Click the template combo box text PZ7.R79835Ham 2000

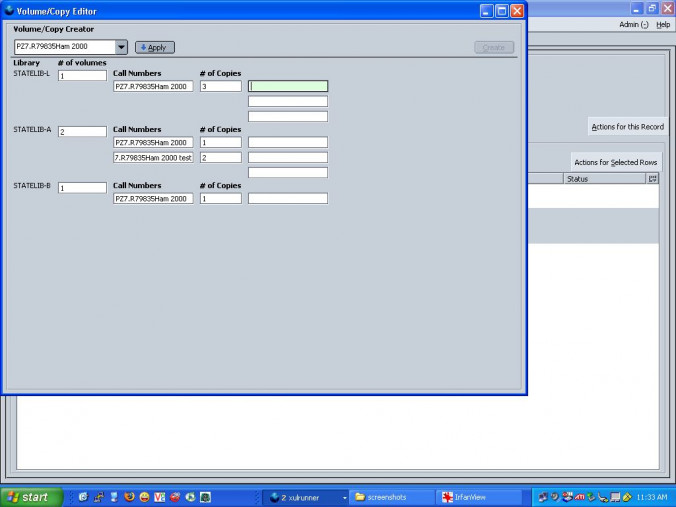tap(52, 46)
